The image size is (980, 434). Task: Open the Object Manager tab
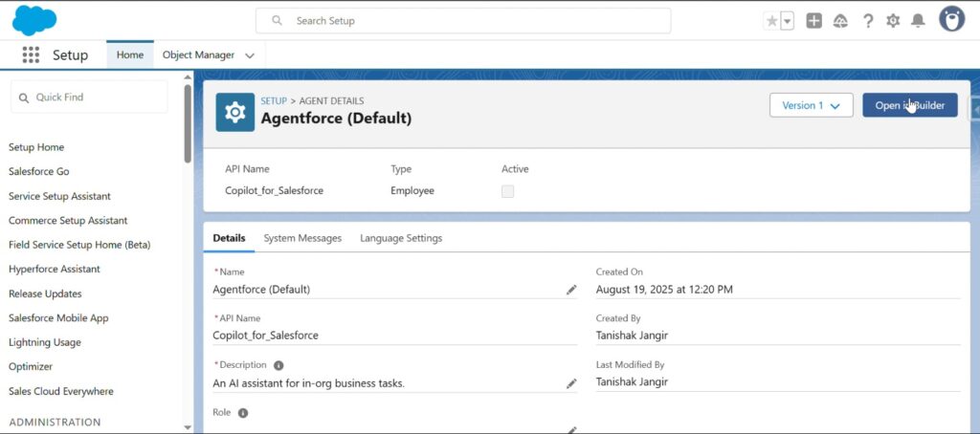pyautogui.click(x=198, y=54)
